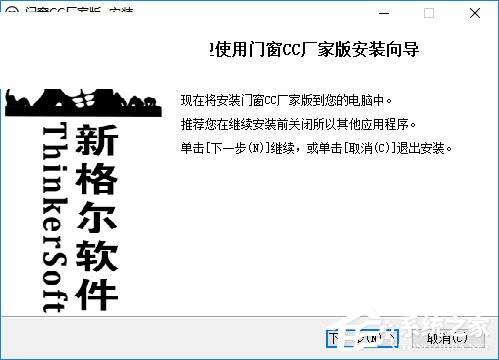The width and height of the screenshot is (499, 360).
Task: Click the Cancel (C) button
Action: 448,339
